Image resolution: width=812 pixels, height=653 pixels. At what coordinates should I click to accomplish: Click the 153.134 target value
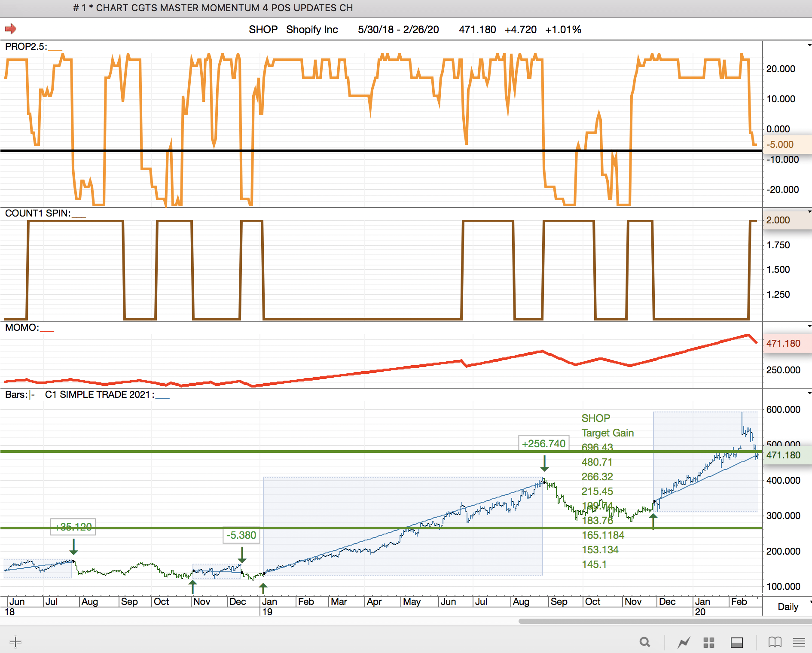[600, 549]
